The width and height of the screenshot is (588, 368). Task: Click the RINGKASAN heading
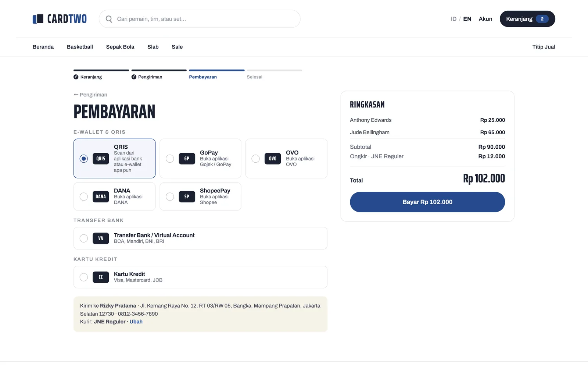tap(367, 105)
